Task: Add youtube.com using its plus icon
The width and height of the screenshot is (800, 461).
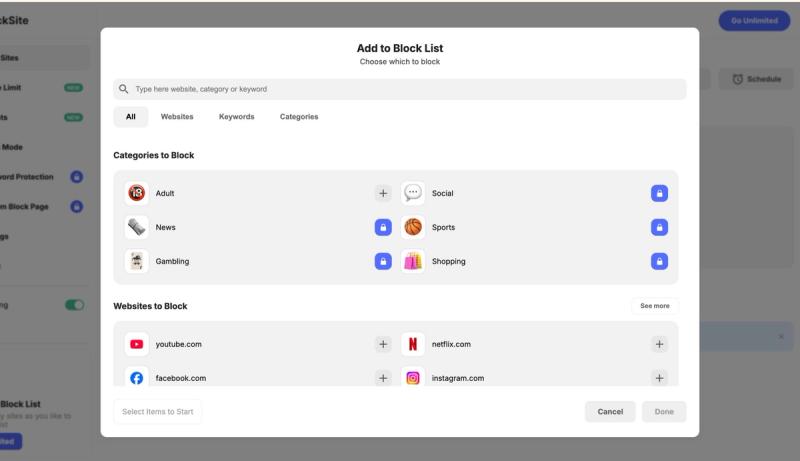Action: click(x=383, y=344)
